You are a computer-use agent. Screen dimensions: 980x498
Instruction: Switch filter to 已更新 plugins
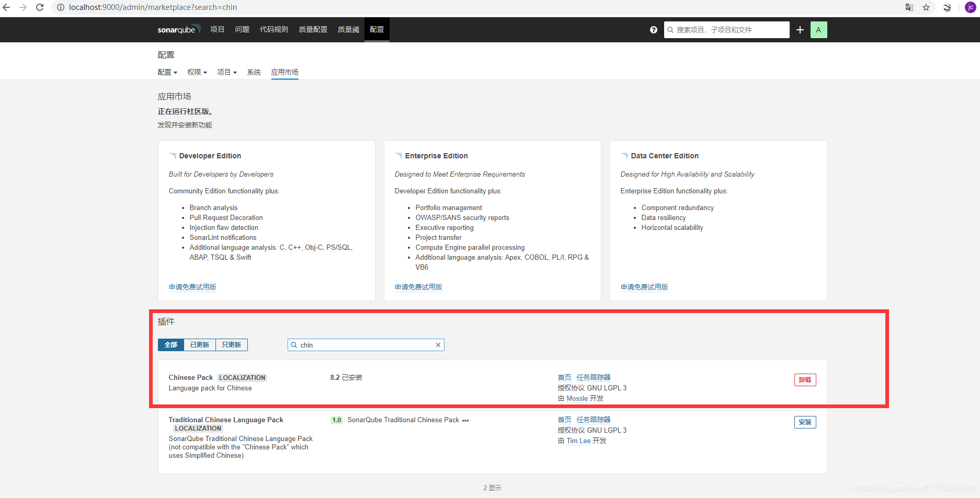coord(199,344)
